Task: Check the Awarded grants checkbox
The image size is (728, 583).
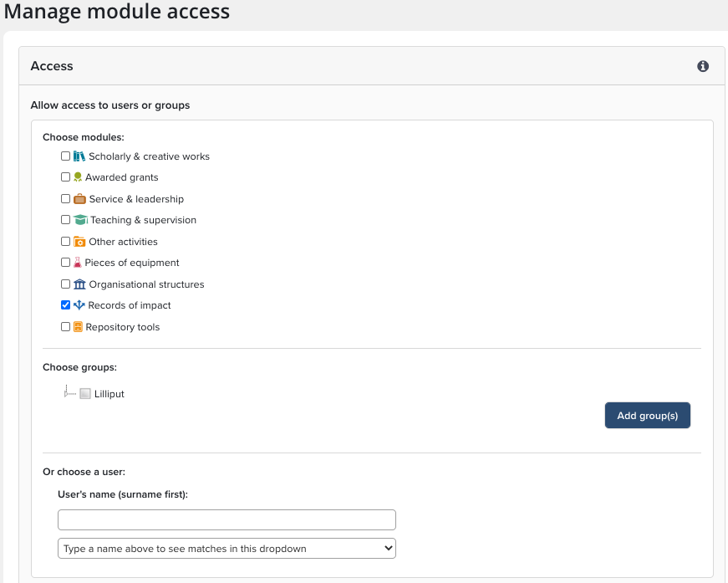Action: pyautogui.click(x=66, y=177)
